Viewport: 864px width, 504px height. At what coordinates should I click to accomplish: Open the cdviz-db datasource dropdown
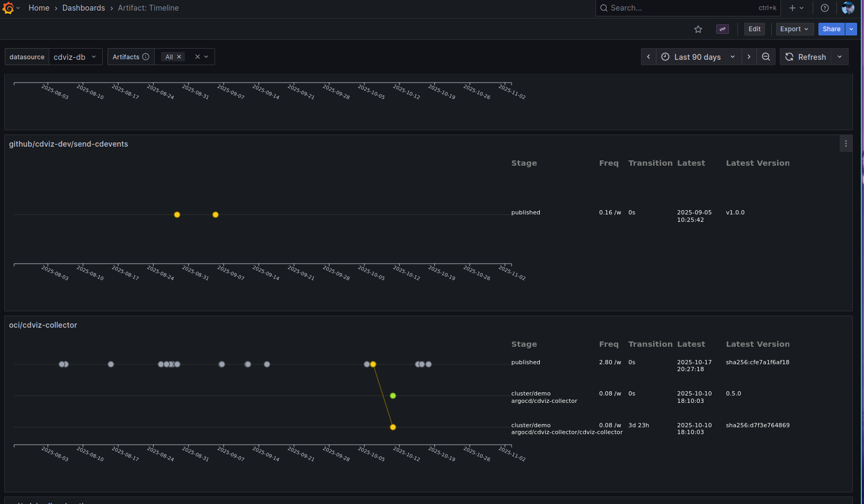click(x=76, y=57)
